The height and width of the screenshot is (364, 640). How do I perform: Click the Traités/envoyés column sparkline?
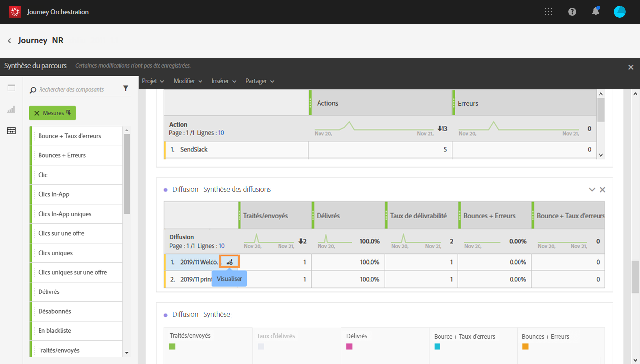(x=269, y=240)
